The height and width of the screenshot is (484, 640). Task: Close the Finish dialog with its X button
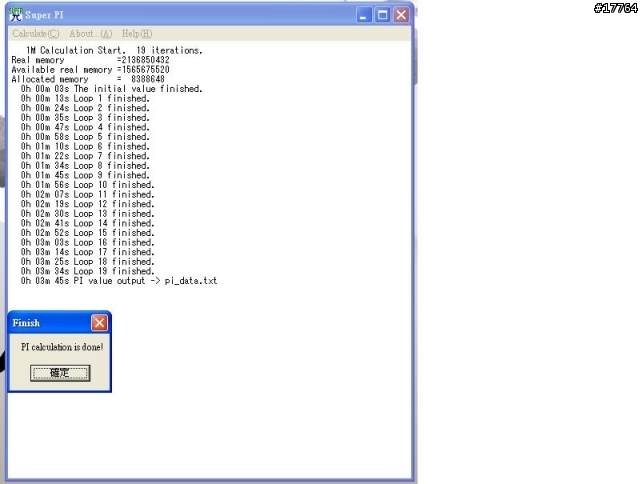point(99,323)
